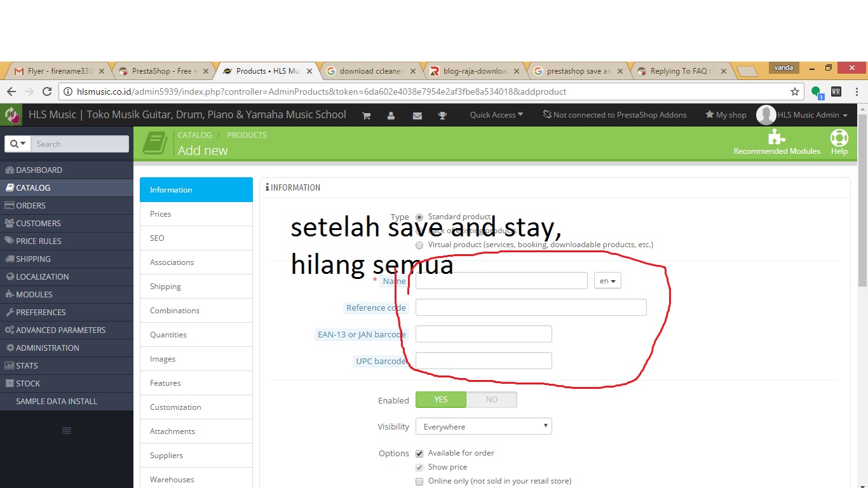This screenshot has width=868, height=488.
Task: Switch to the download ccleaner browser tab
Action: point(371,71)
